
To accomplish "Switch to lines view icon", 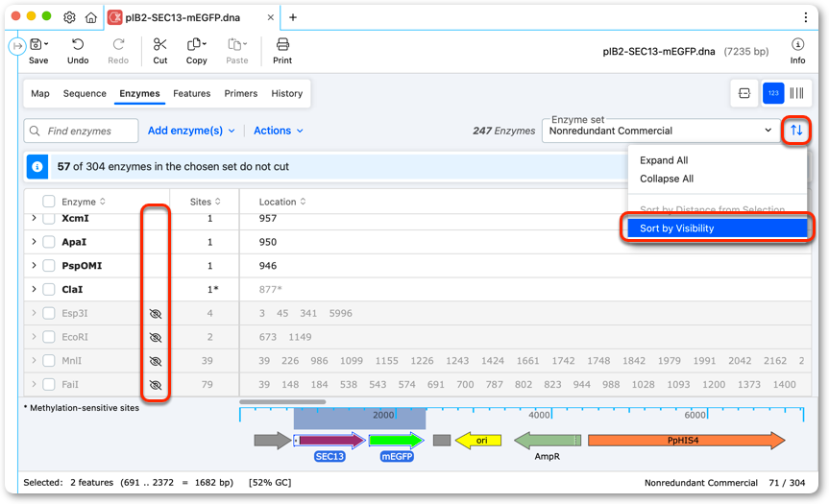I will 796,93.
